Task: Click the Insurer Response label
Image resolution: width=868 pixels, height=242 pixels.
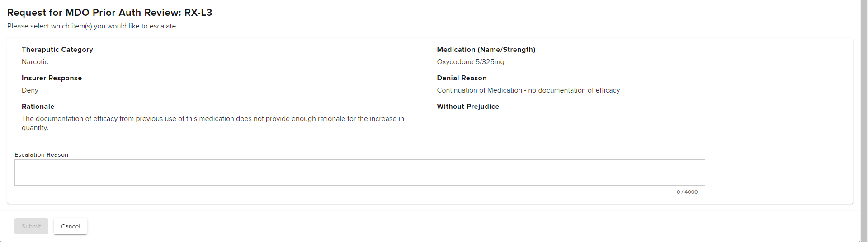Action: [52, 78]
